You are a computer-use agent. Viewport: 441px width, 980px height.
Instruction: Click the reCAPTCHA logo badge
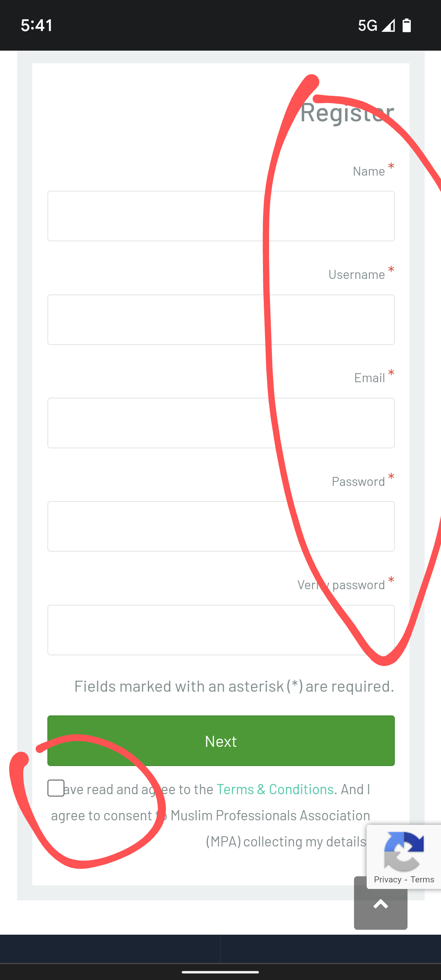click(x=403, y=851)
